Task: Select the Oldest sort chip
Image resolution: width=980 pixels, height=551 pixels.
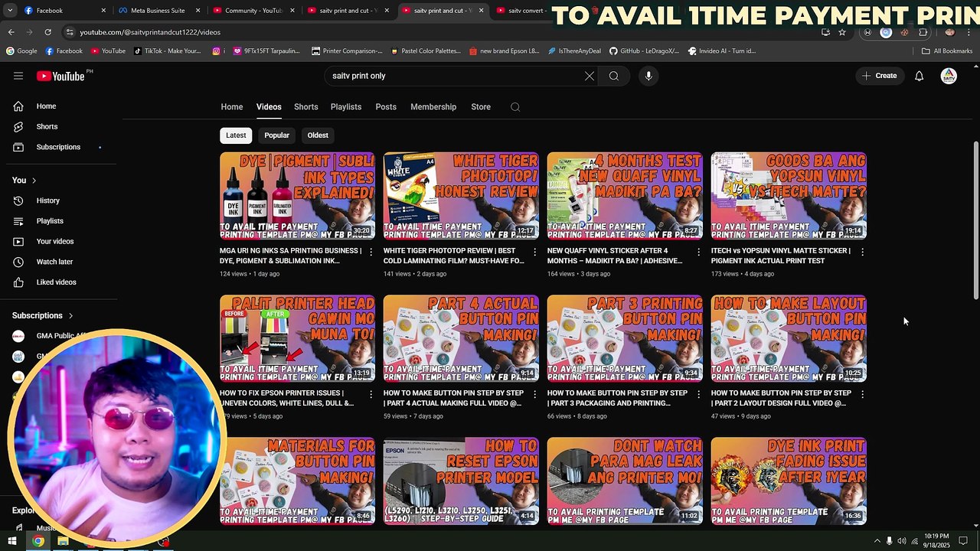Action: point(318,135)
